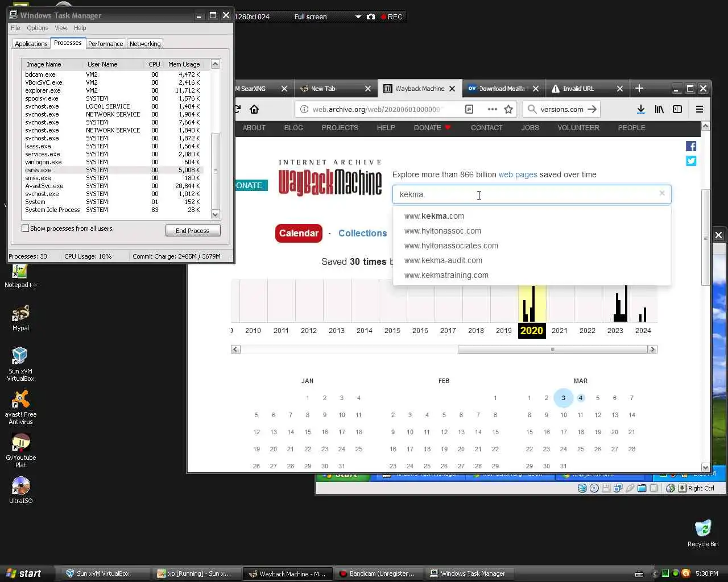The height and width of the screenshot is (582, 728).
Task: Switch to Performance tab in Task Manager
Action: point(105,44)
